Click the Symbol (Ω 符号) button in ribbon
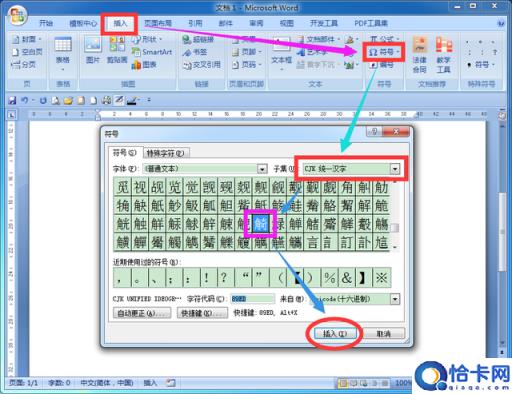The width and height of the screenshot is (512, 394). [x=384, y=52]
